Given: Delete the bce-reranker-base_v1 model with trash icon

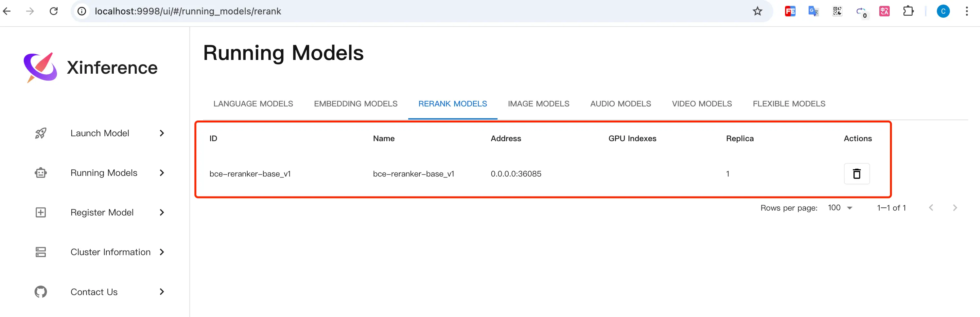Looking at the screenshot, I should [x=857, y=174].
